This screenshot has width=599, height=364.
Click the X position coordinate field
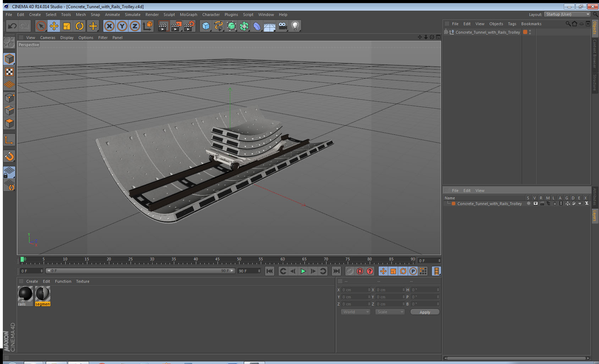[x=356, y=290]
